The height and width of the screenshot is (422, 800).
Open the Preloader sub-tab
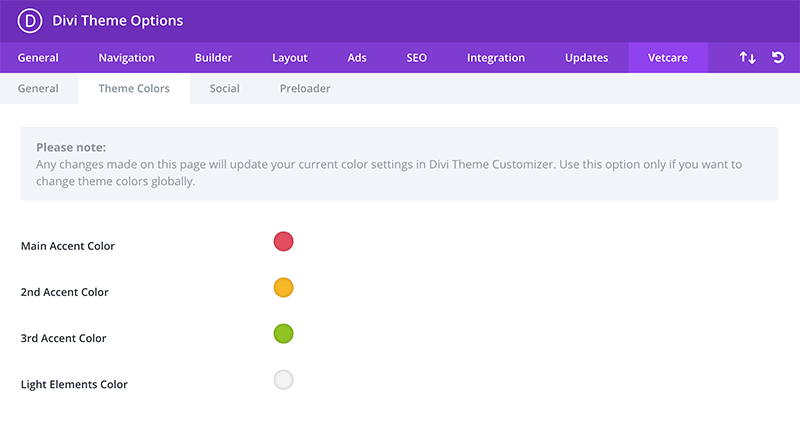(x=305, y=88)
